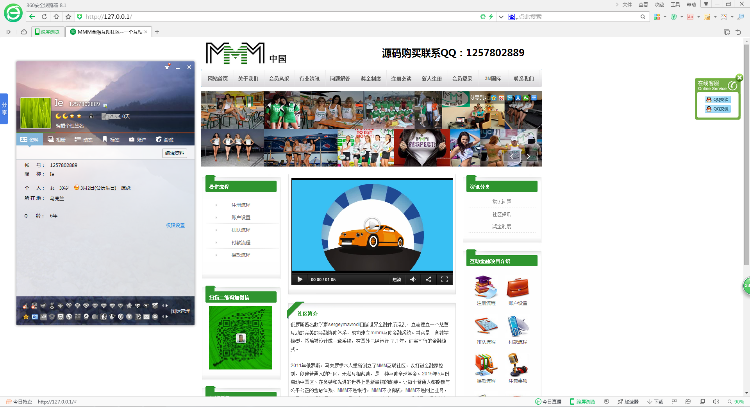750x407 pixels.
Task: Open the edit-profile dropdown button in QQ window
Action: click(x=174, y=153)
